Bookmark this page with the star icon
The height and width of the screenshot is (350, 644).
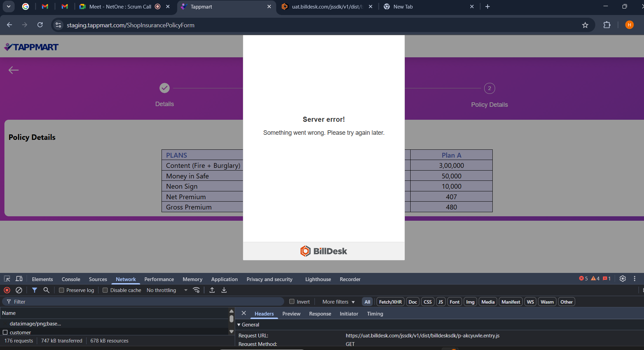coord(585,25)
